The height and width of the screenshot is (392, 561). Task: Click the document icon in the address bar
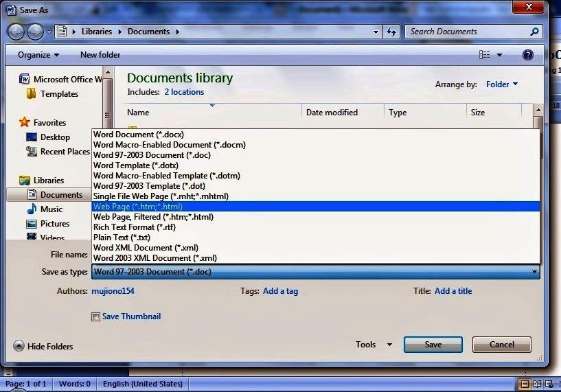point(62,32)
